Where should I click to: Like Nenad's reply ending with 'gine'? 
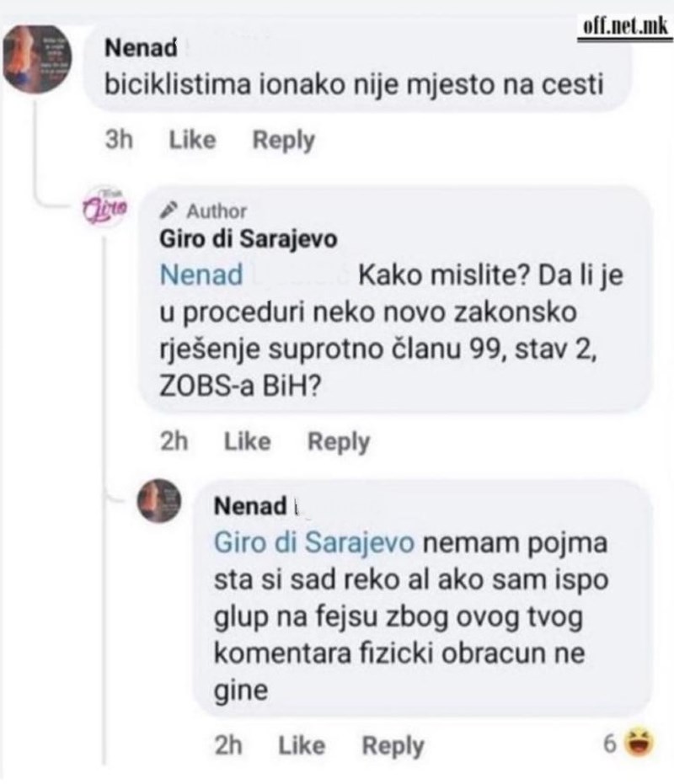click(x=301, y=744)
